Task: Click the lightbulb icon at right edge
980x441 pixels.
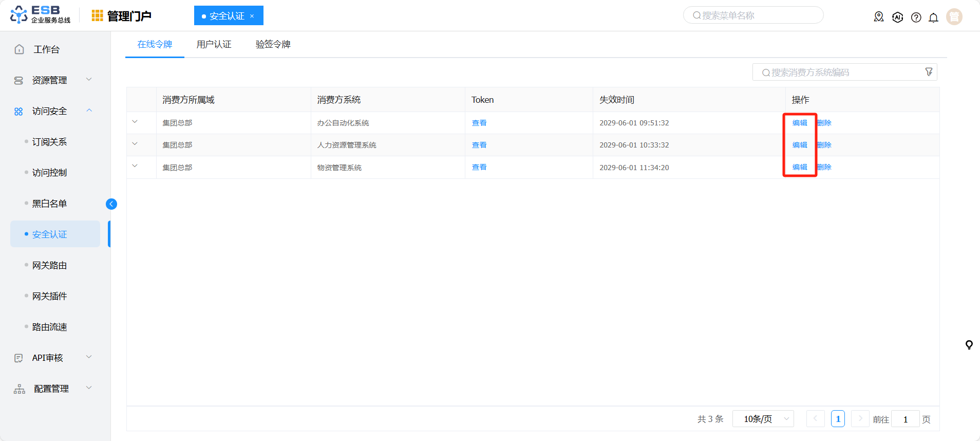Action: 969,345
